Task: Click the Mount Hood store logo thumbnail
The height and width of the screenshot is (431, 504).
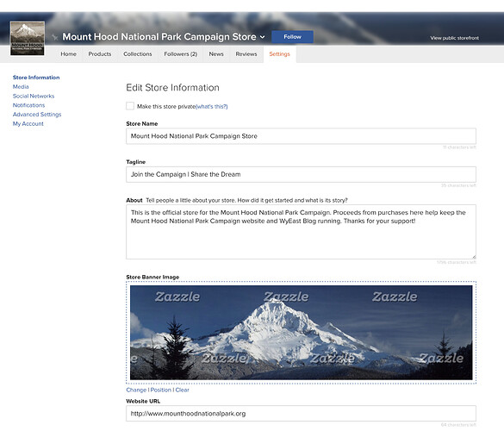Action: pyautogui.click(x=28, y=38)
